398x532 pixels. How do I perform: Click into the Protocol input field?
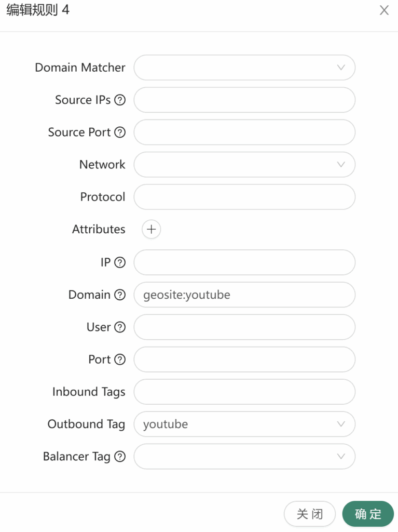pos(244,197)
